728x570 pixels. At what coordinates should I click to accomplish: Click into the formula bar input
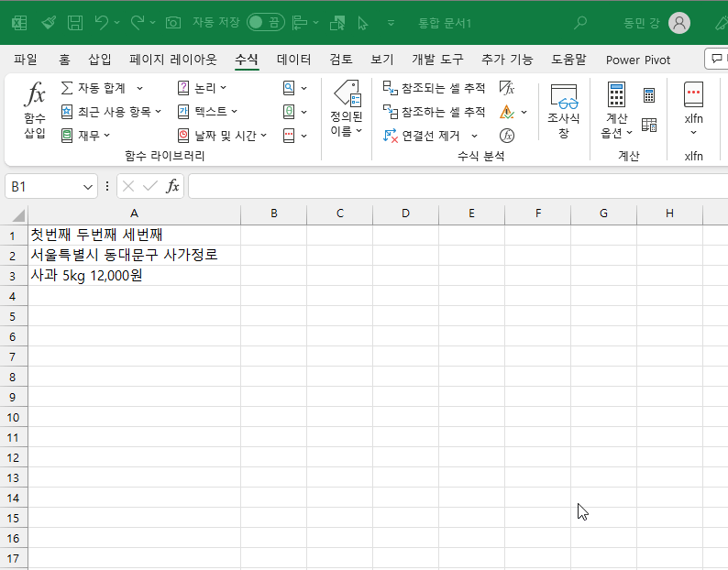458,186
